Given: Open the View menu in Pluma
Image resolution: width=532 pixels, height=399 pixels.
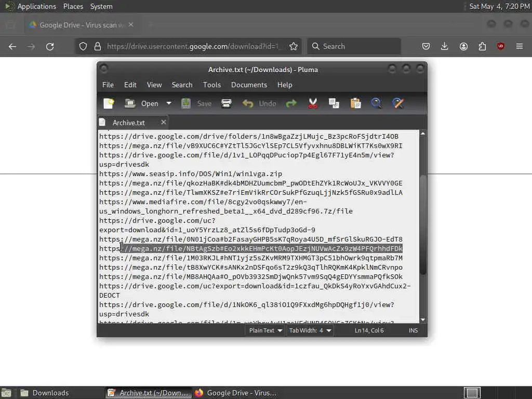Looking at the screenshot, I should (154, 85).
